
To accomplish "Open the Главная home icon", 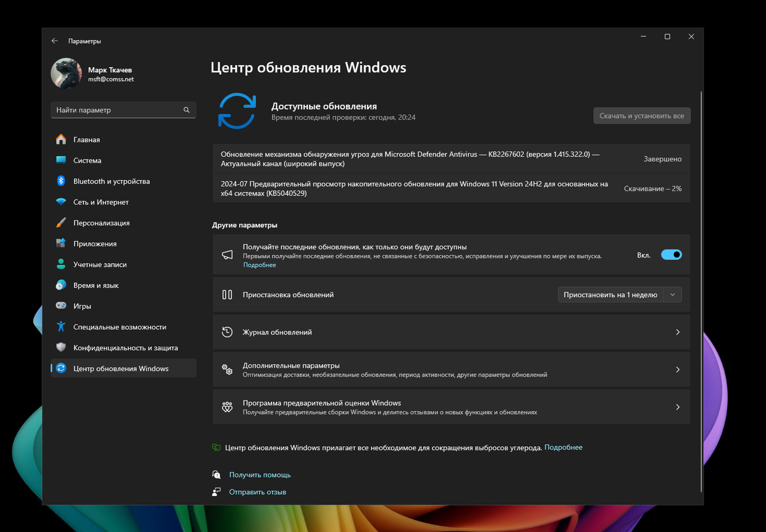I will [x=61, y=139].
